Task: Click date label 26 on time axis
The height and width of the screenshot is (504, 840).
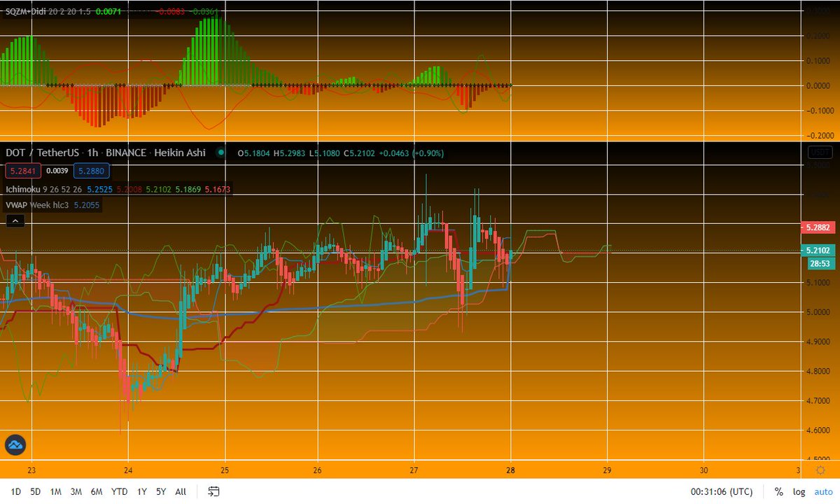Action: [318, 470]
